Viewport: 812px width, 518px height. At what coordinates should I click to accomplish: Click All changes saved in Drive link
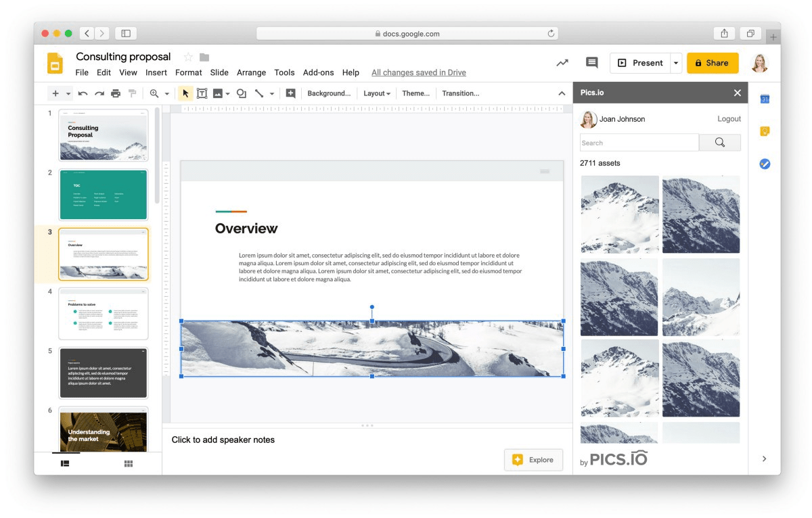click(419, 72)
